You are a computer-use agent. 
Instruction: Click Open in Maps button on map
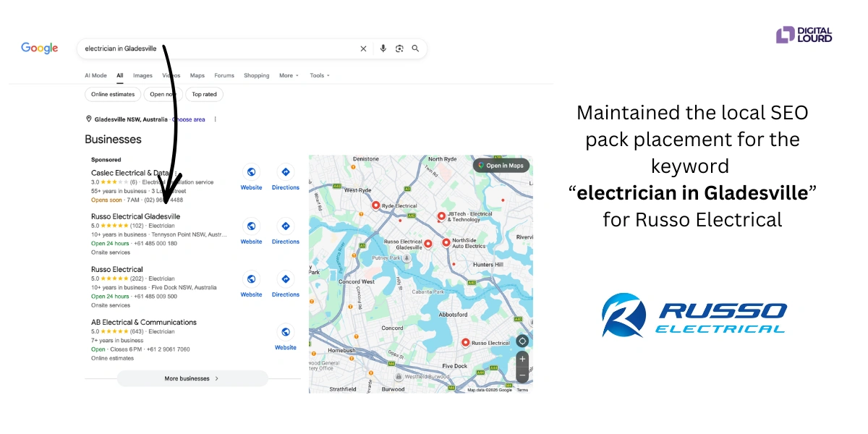click(501, 166)
